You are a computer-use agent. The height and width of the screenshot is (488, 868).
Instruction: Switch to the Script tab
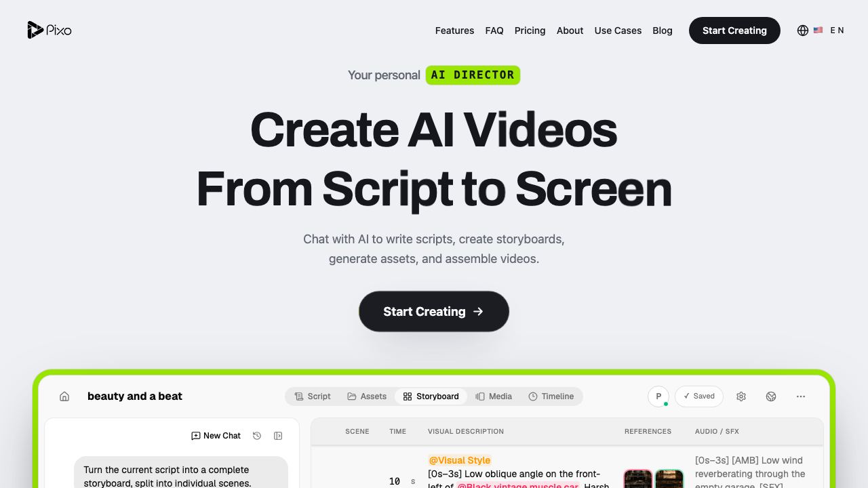[x=313, y=396]
